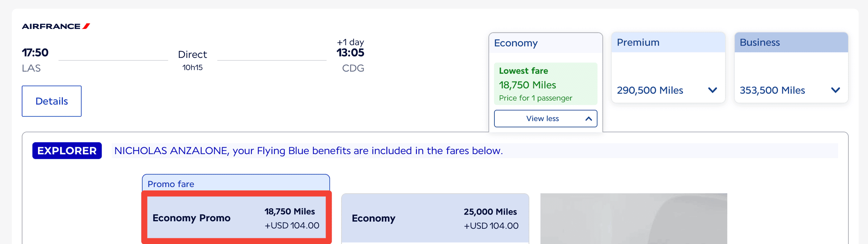Click the View less button text

tap(542, 119)
